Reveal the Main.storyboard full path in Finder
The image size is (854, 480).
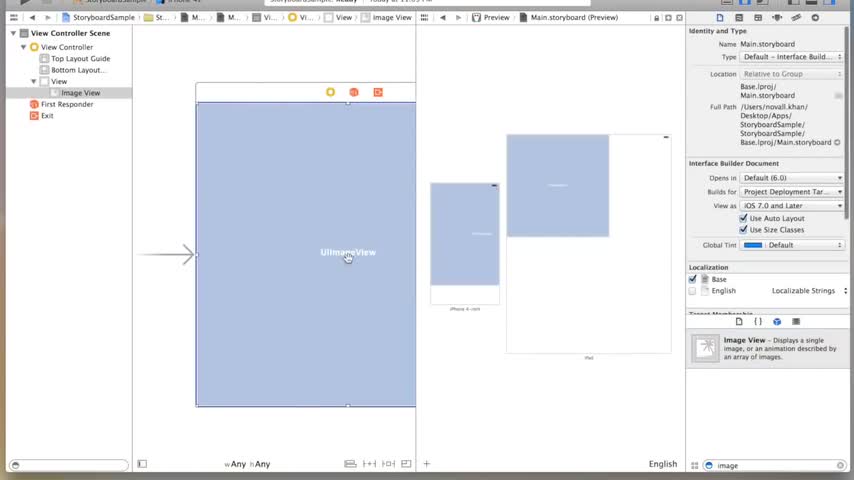(837, 142)
